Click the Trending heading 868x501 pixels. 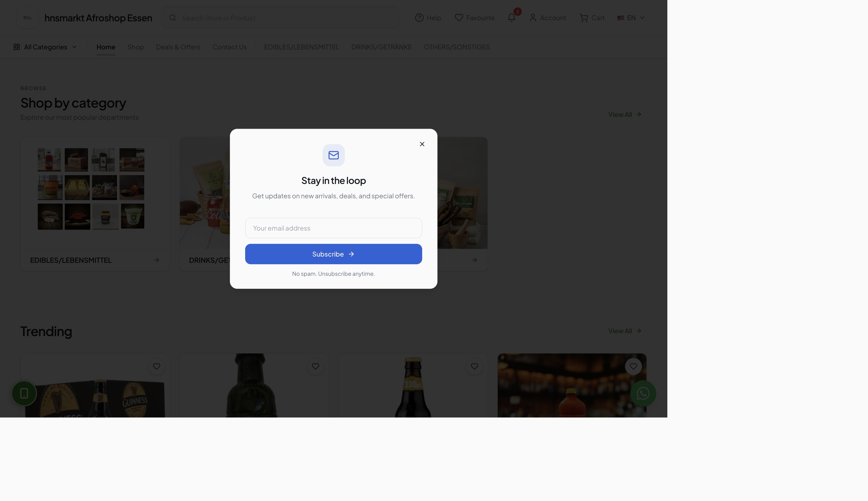[x=46, y=331]
